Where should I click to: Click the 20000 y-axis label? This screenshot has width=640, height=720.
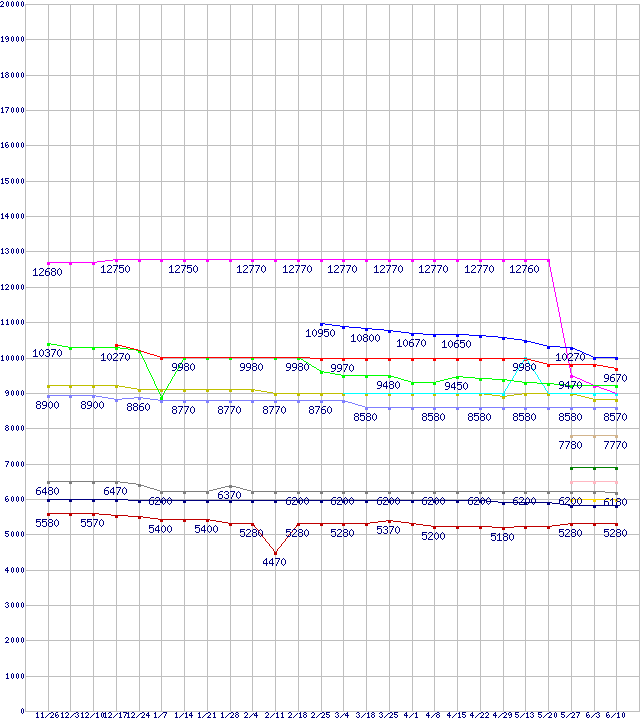(x=14, y=5)
